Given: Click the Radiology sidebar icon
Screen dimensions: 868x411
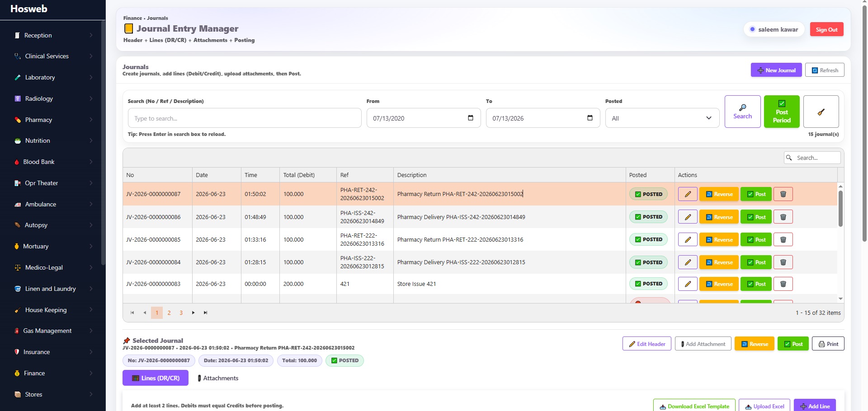Looking at the screenshot, I should point(18,99).
